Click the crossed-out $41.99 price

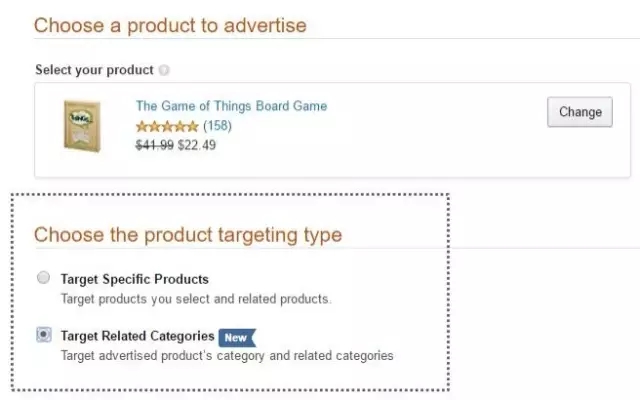pyautogui.click(x=154, y=145)
